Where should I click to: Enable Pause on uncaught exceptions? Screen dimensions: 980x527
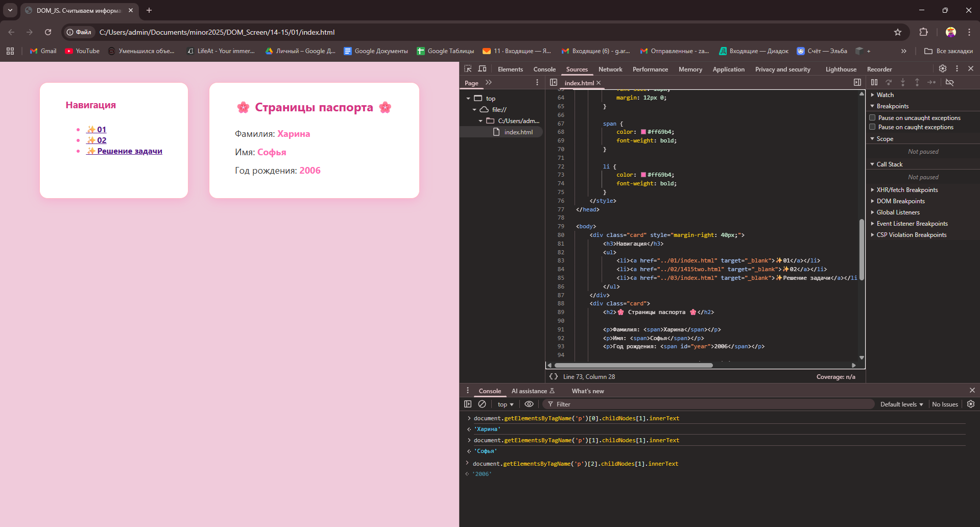873,117
